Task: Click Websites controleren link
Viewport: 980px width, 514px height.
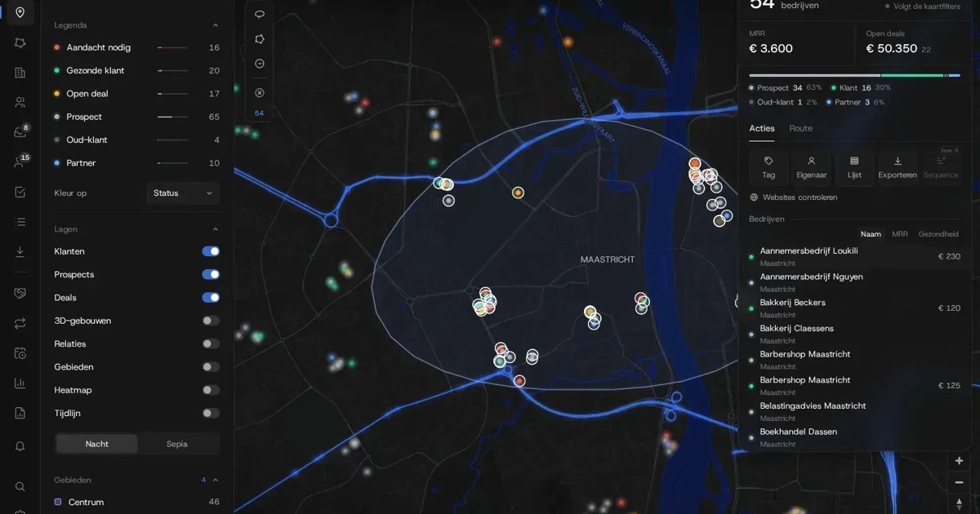Action: (x=793, y=197)
